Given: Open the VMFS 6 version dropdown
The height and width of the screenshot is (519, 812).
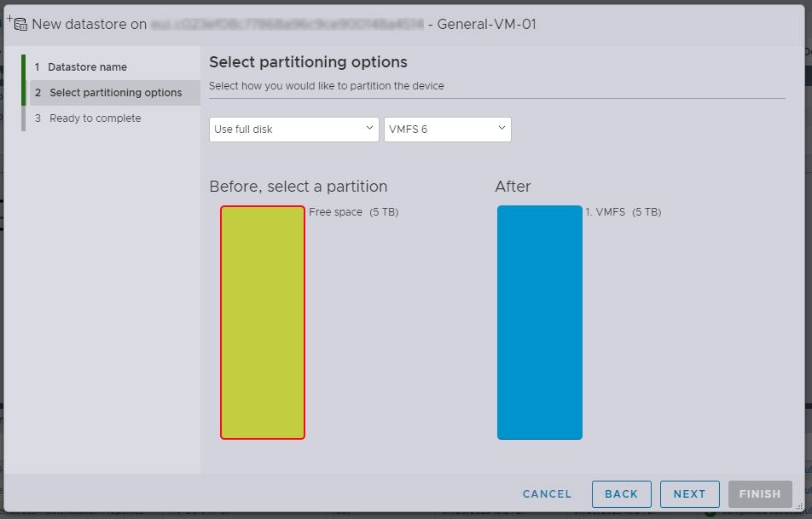Looking at the screenshot, I should pos(448,130).
